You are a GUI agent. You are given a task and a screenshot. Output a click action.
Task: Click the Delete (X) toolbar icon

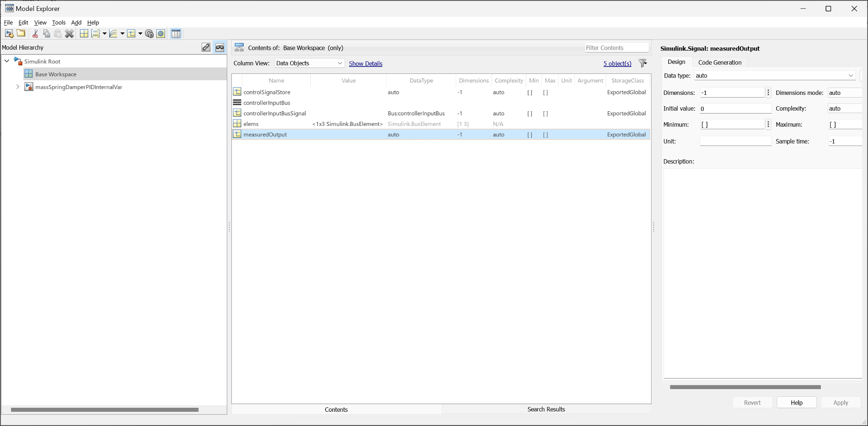[69, 33]
